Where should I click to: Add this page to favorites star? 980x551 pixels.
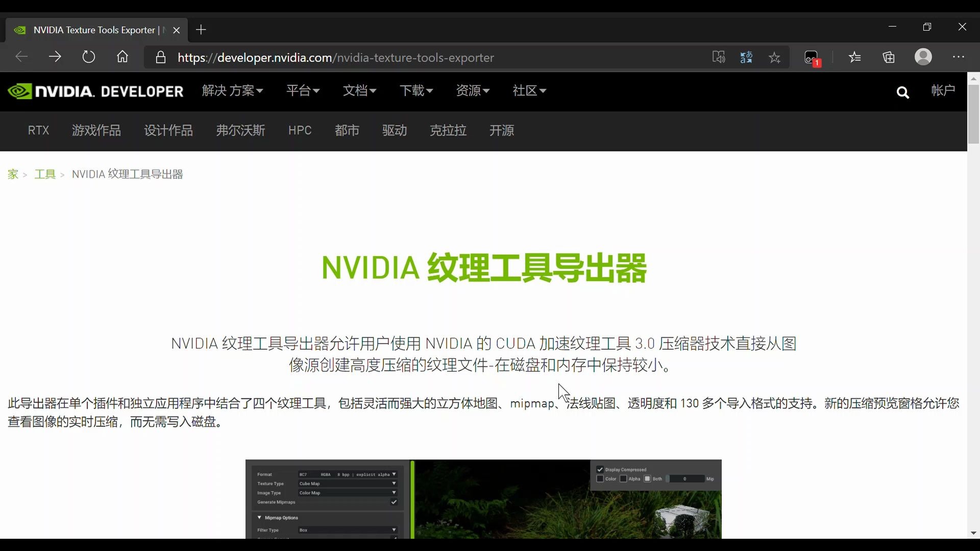774,57
